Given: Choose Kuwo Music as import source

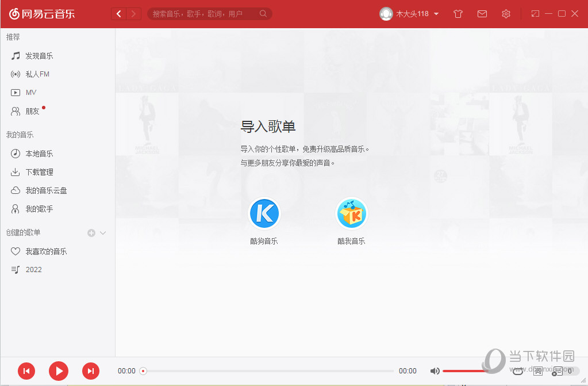Looking at the screenshot, I should (x=351, y=213).
